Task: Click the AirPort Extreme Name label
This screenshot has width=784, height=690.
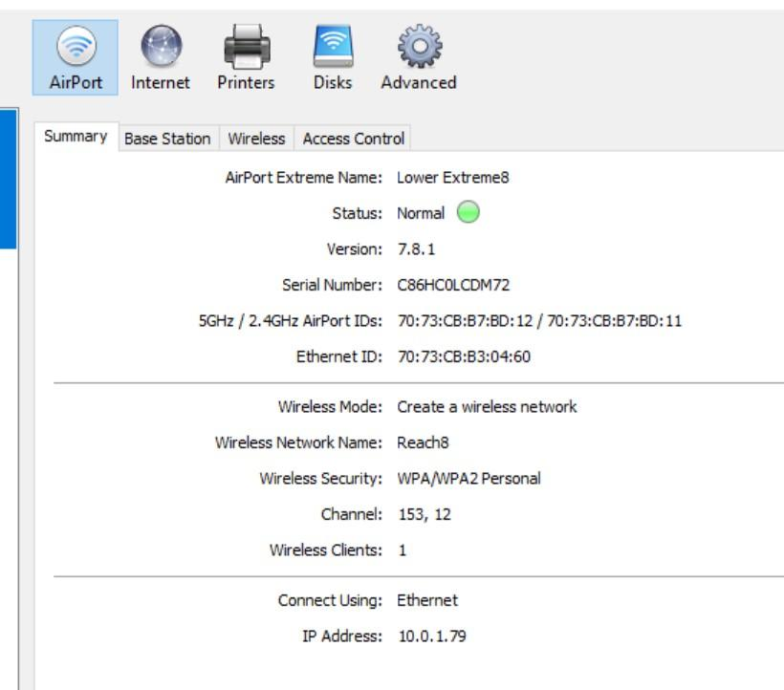Action: coord(303,178)
